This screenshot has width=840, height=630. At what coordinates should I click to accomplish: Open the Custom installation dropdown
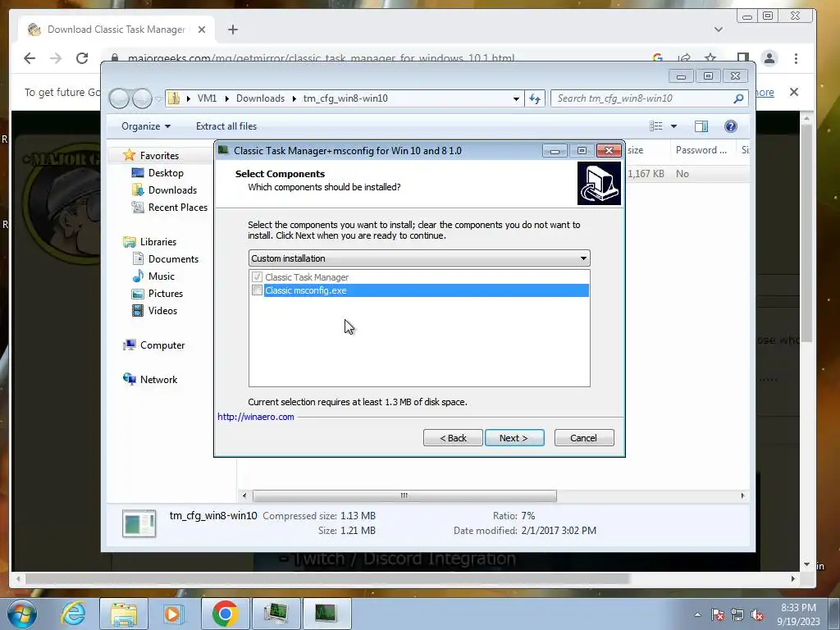click(419, 258)
